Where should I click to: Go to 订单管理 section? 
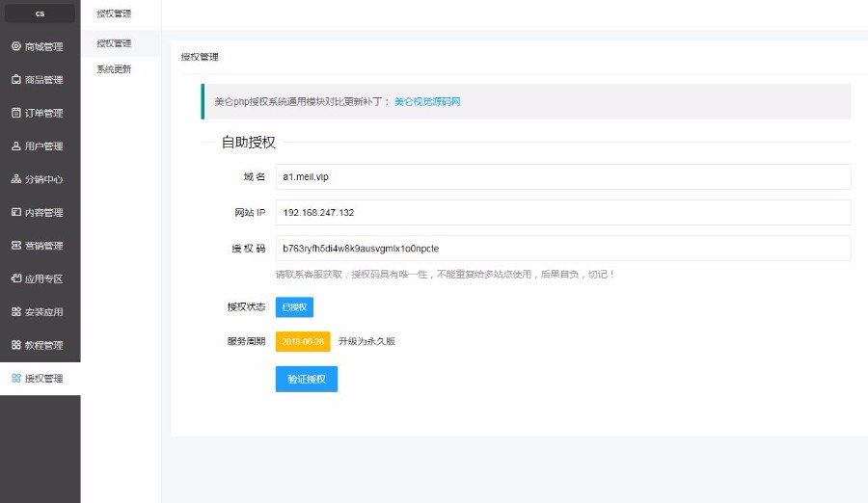pos(43,114)
